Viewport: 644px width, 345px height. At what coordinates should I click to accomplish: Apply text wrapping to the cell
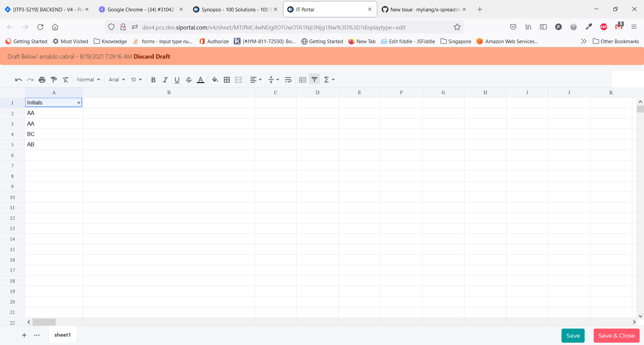[288, 79]
